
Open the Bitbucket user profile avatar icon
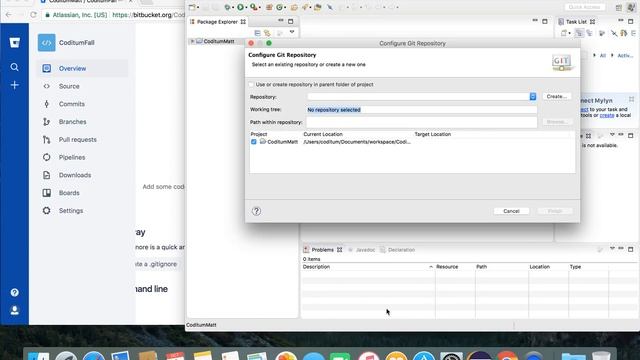coord(14,310)
